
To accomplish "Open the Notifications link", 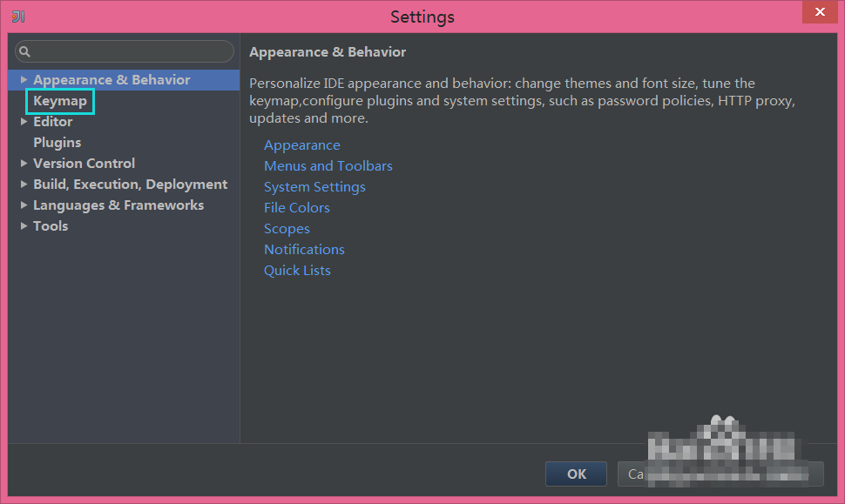I will click(x=304, y=250).
